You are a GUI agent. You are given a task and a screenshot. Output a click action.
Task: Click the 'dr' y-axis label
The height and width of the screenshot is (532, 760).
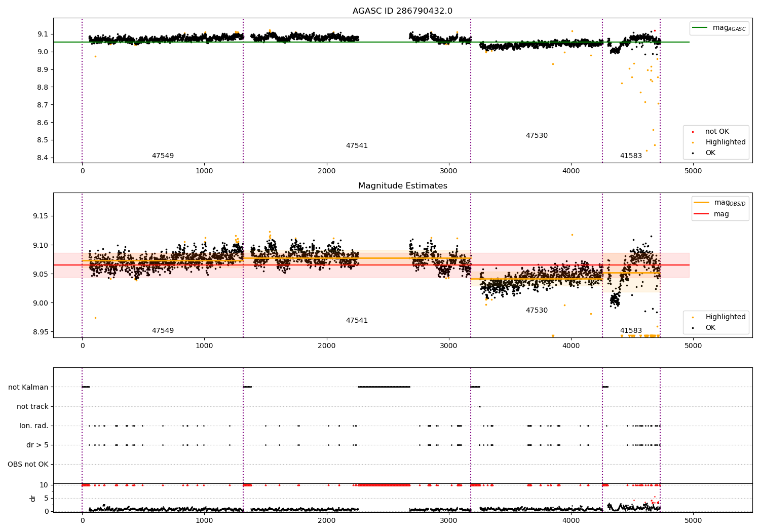(x=33, y=498)
